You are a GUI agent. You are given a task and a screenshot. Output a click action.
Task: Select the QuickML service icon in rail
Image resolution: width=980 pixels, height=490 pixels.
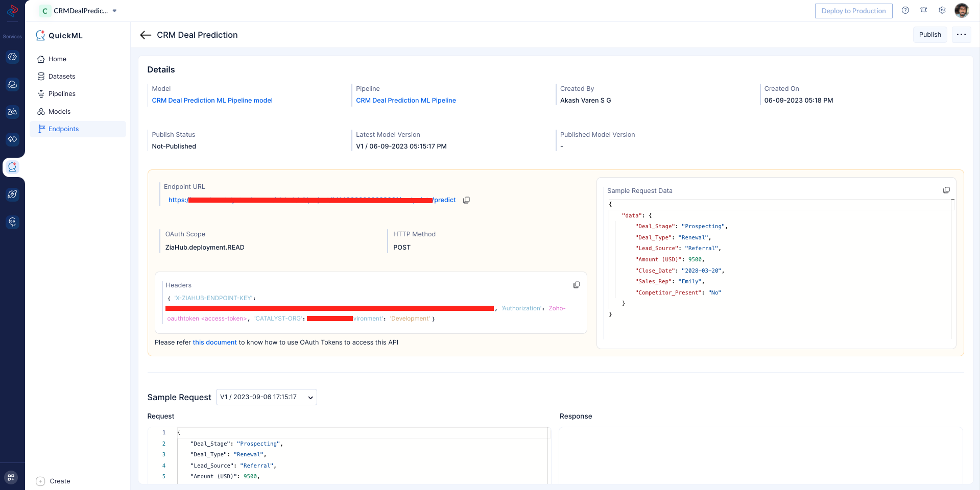coord(12,167)
